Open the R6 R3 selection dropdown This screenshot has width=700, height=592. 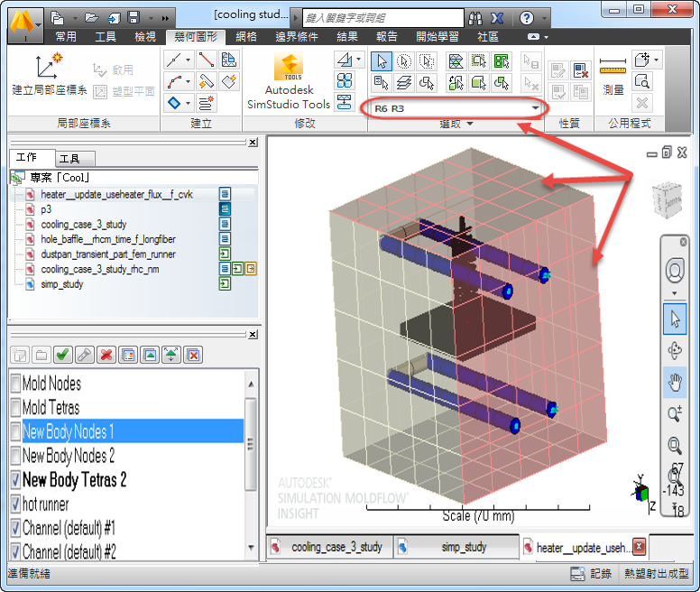535,108
